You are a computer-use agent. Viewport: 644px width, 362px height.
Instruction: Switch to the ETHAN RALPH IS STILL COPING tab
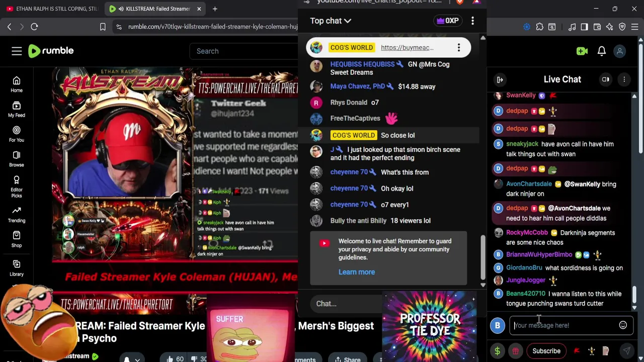tap(52, 9)
